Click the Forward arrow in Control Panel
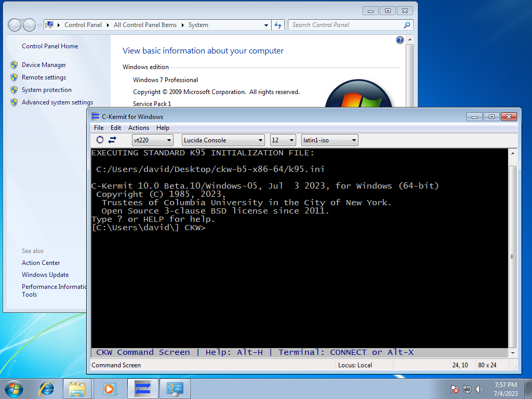 29,25
